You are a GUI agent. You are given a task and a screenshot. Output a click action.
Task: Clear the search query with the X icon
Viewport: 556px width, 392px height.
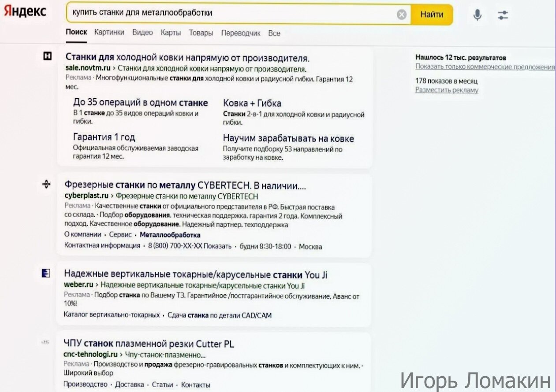coord(401,15)
